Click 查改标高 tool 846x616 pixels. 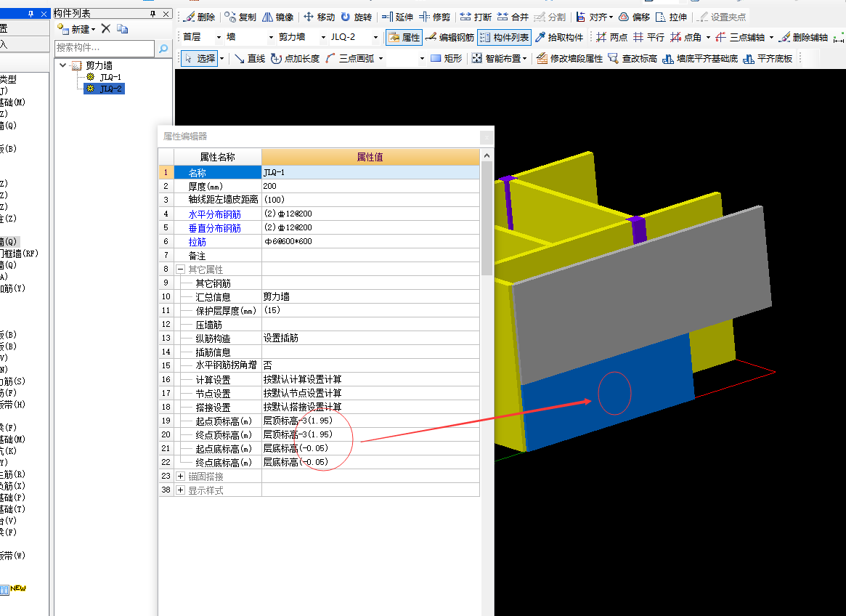coord(633,58)
